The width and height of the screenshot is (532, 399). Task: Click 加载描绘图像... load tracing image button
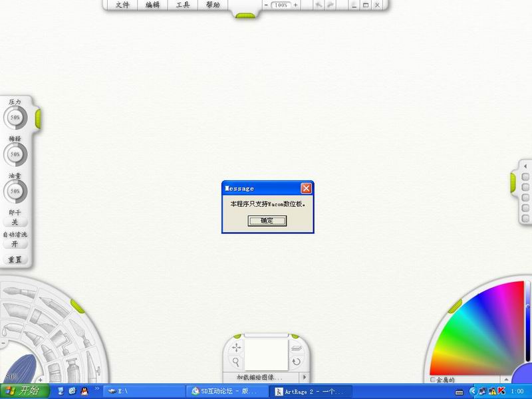(x=259, y=377)
